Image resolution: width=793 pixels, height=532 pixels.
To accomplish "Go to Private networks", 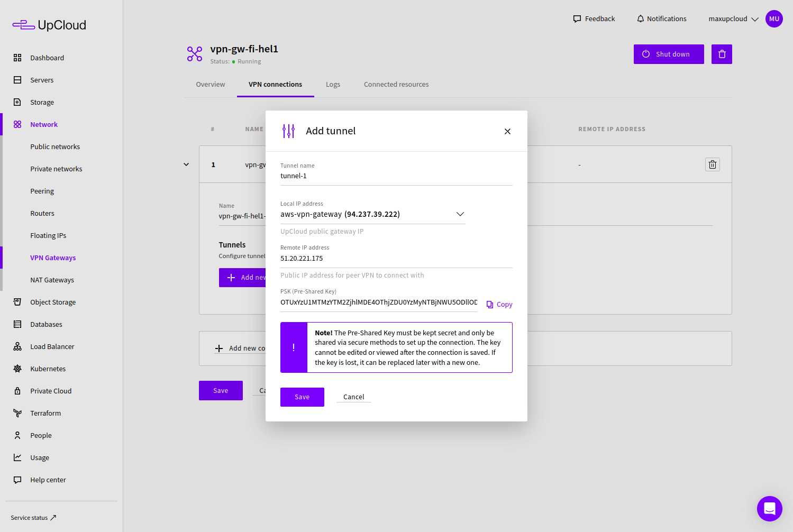I will pyautogui.click(x=56, y=169).
